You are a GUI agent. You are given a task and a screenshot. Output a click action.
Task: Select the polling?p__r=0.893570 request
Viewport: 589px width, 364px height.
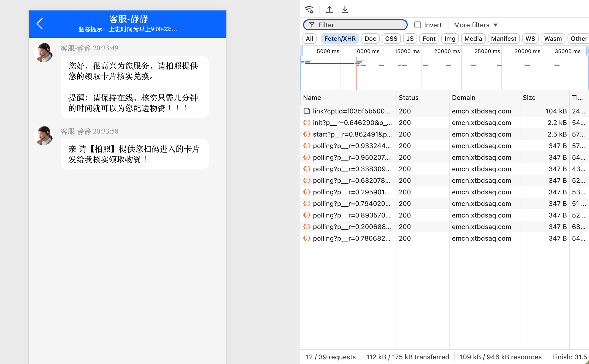pyautogui.click(x=444, y=215)
